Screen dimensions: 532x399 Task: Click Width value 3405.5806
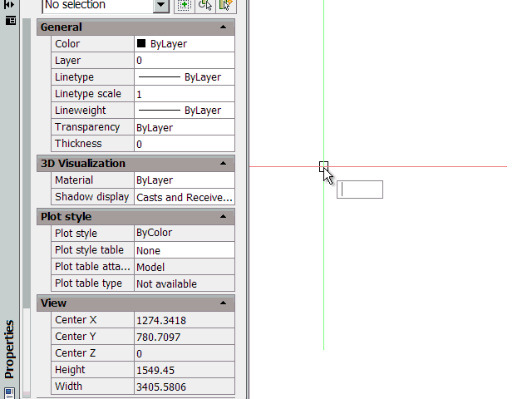tap(185, 387)
